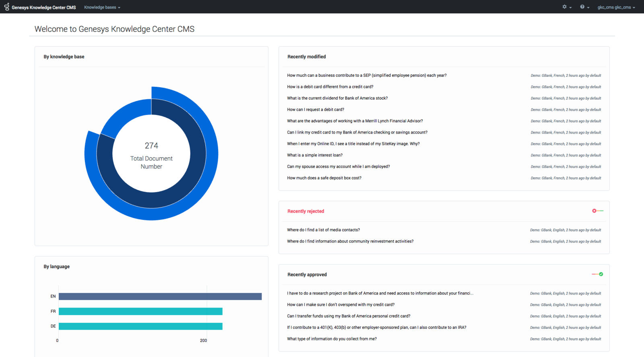Open the debit card request article
Viewport: 644px width, 357px height.
(316, 109)
